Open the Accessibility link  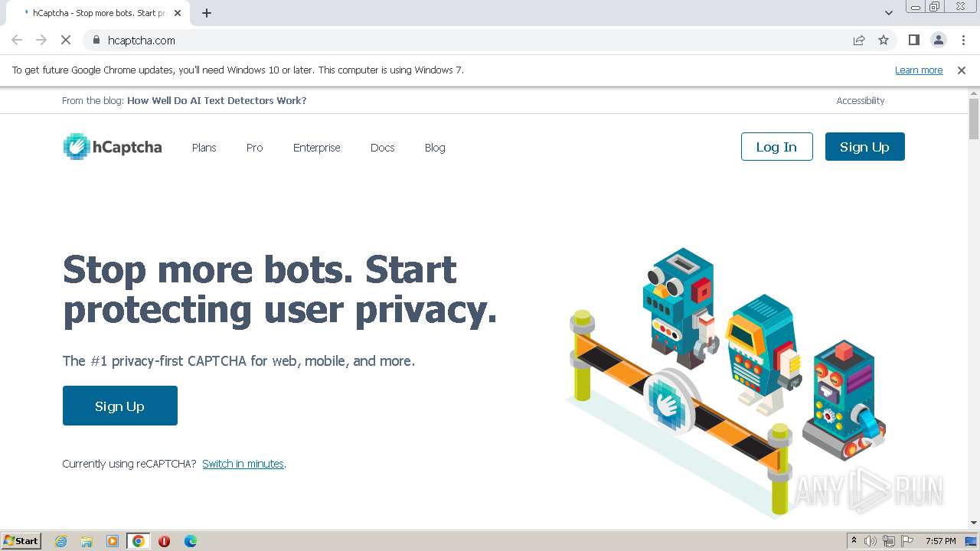click(x=861, y=100)
